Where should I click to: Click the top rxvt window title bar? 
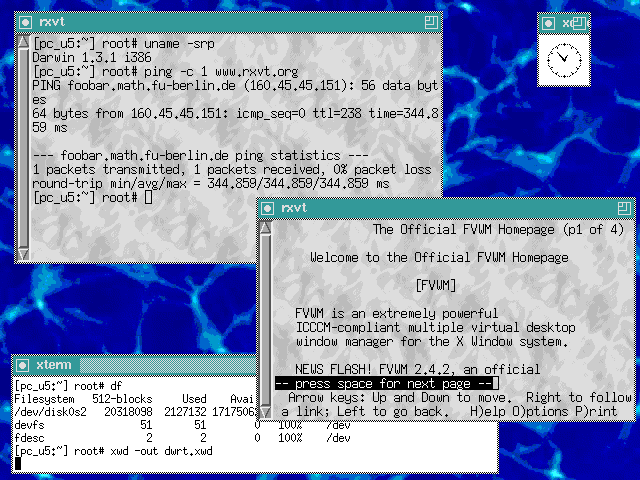(x=229, y=22)
